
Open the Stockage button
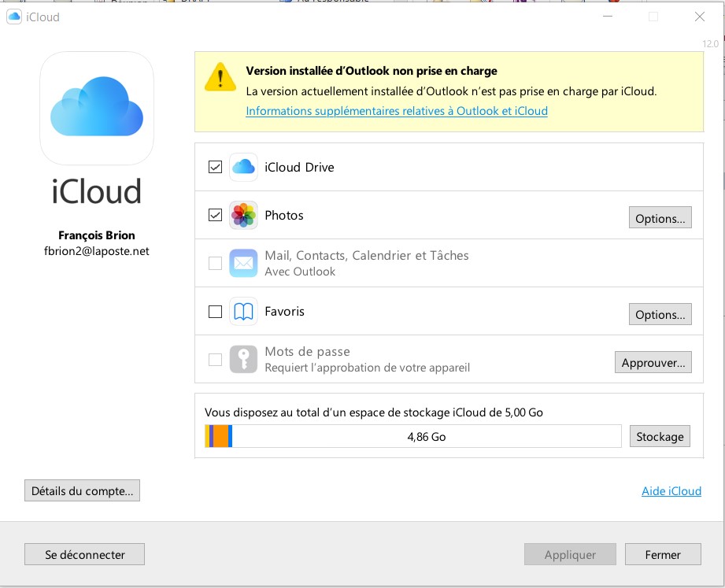(660, 436)
